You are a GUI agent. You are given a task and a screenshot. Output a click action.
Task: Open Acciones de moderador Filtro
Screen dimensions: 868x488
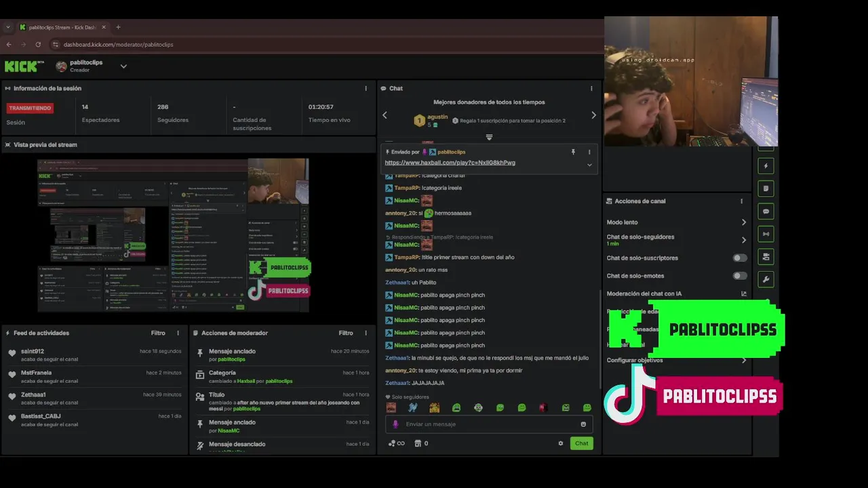pyautogui.click(x=346, y=333)
